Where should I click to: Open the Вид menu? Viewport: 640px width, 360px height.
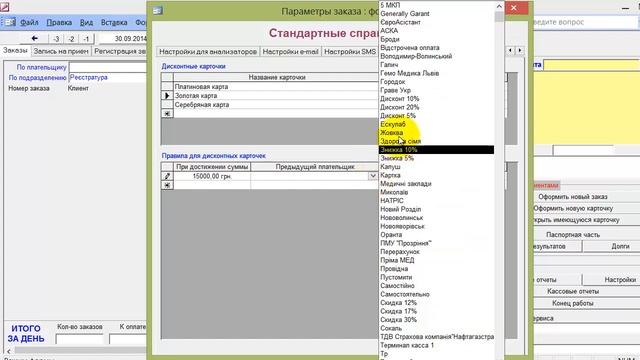coord(86,22)
